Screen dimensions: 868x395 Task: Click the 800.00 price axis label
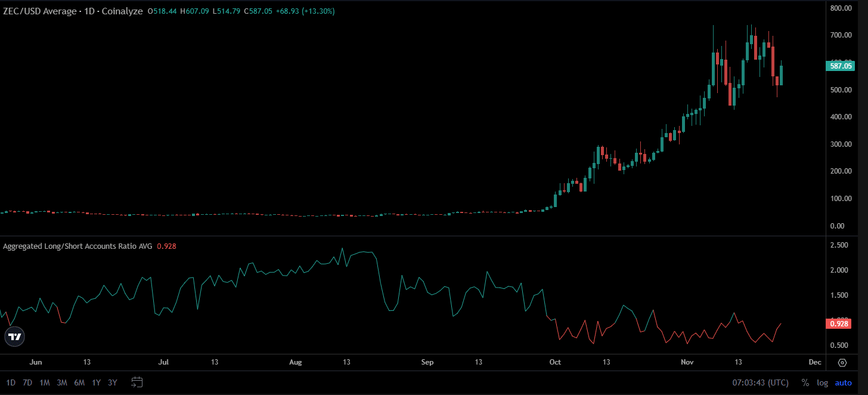tap(841, 8)
